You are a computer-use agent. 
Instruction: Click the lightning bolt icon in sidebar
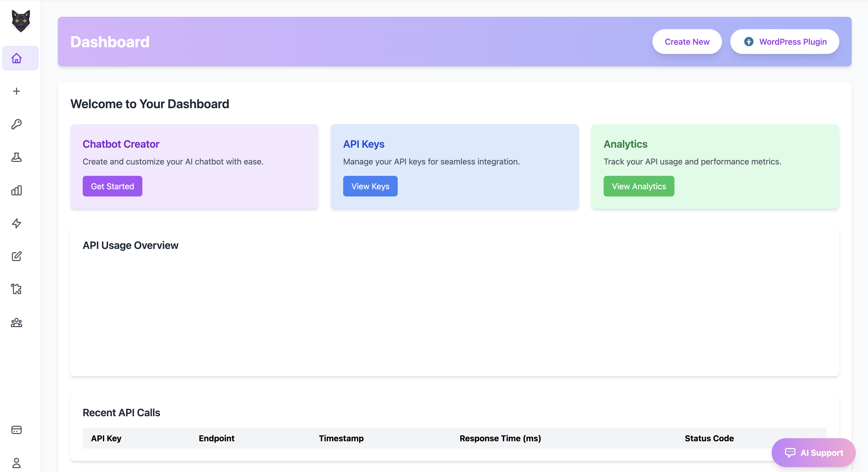[17, 223]
